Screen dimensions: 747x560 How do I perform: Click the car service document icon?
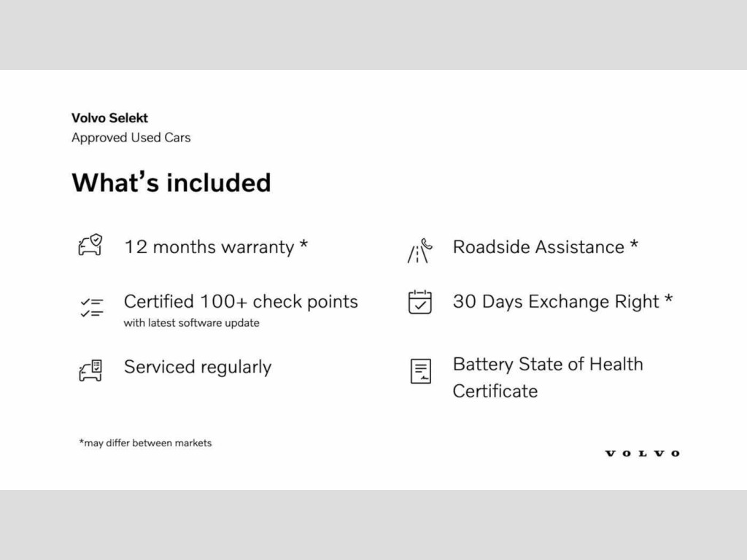click(x=90, y=370)
